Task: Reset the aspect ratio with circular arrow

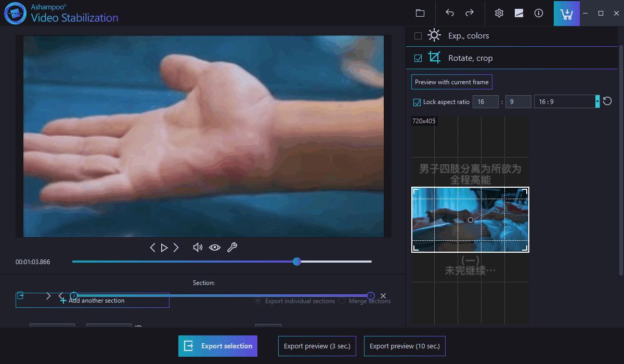Action: coord(607,101)
